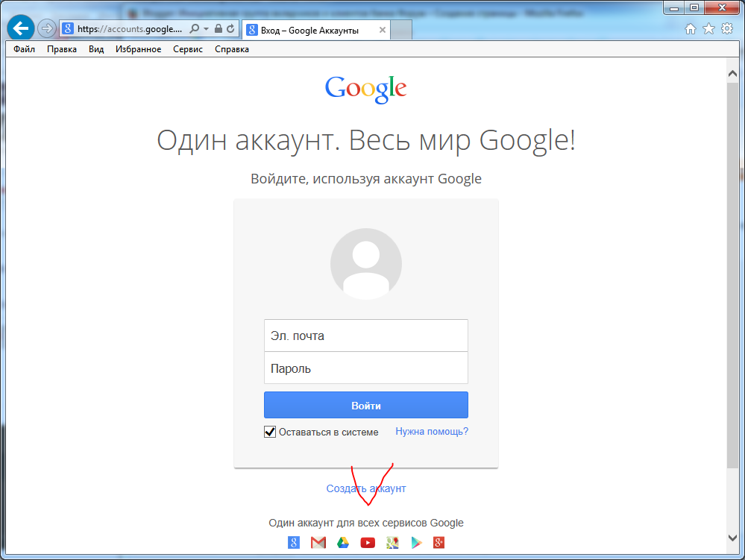
Task: Open the YouTube service icon
Action: point(368,542)
